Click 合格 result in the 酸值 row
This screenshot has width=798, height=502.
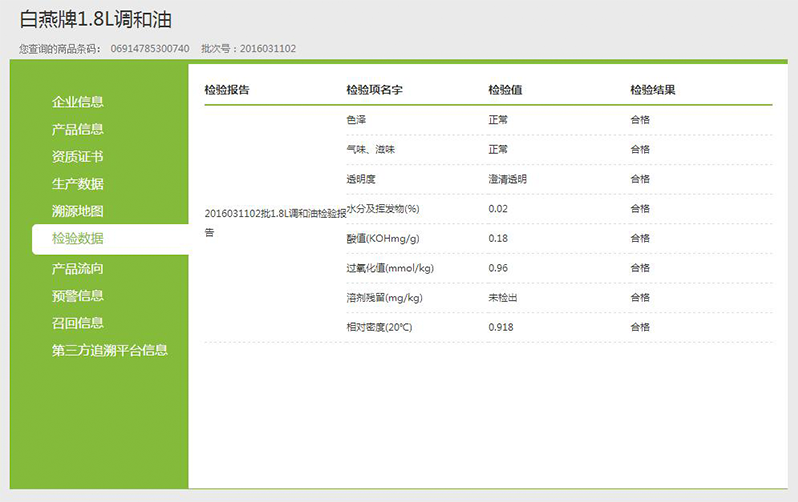pyautogui.click(x=640, y=238)
